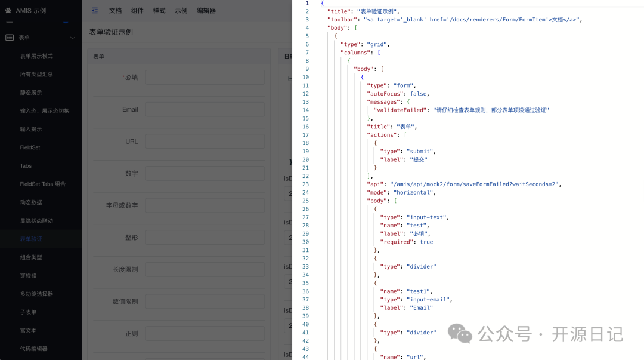Collapse the 表单 menu chevron

coord(73,38)
